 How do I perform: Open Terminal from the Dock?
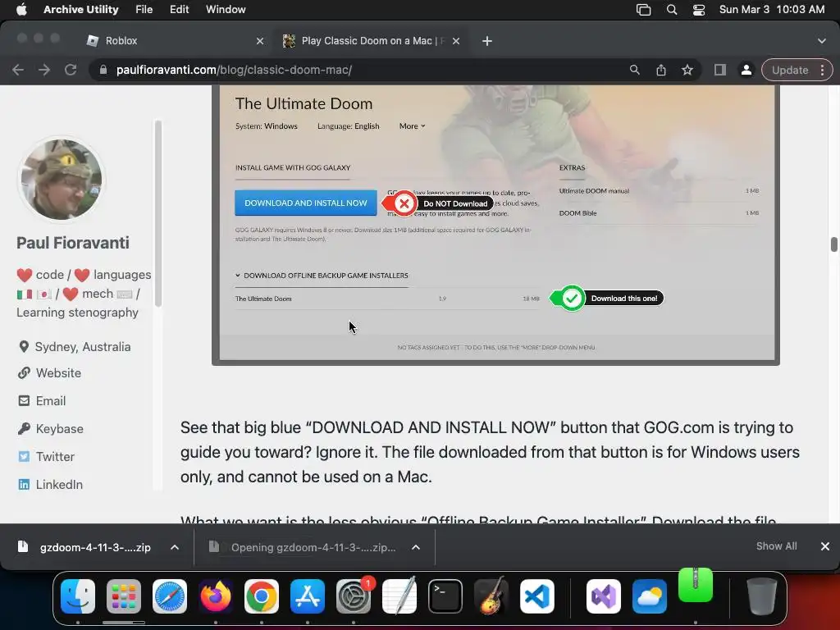pyautogui.click(x=445, y=596)
